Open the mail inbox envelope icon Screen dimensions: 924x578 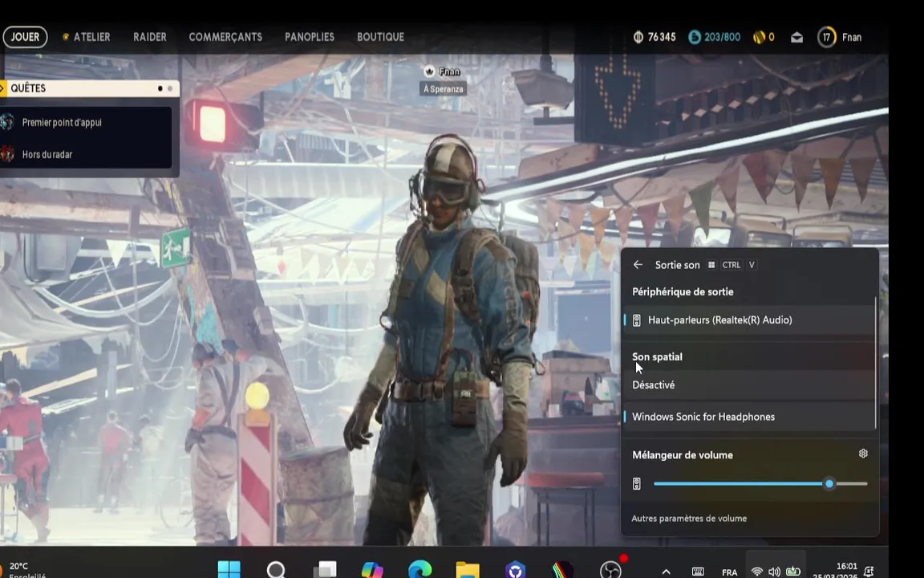pos(796,37)
